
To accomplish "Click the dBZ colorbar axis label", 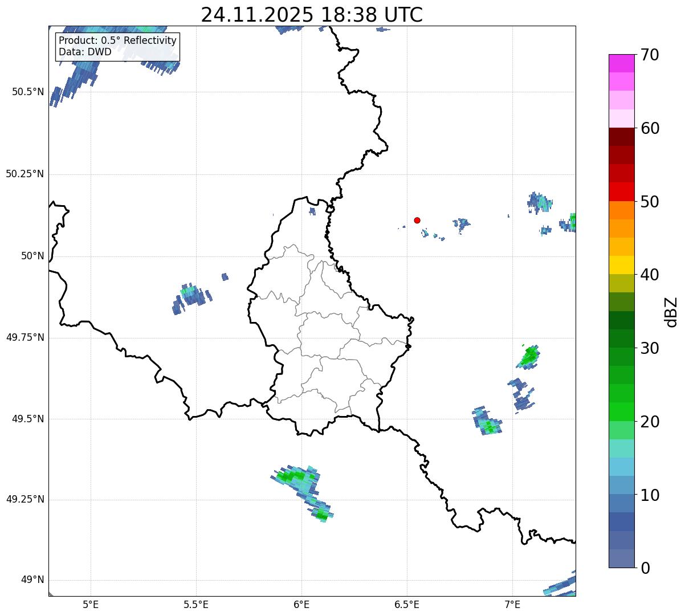I will pyautogui.click(x=672, y=312).
